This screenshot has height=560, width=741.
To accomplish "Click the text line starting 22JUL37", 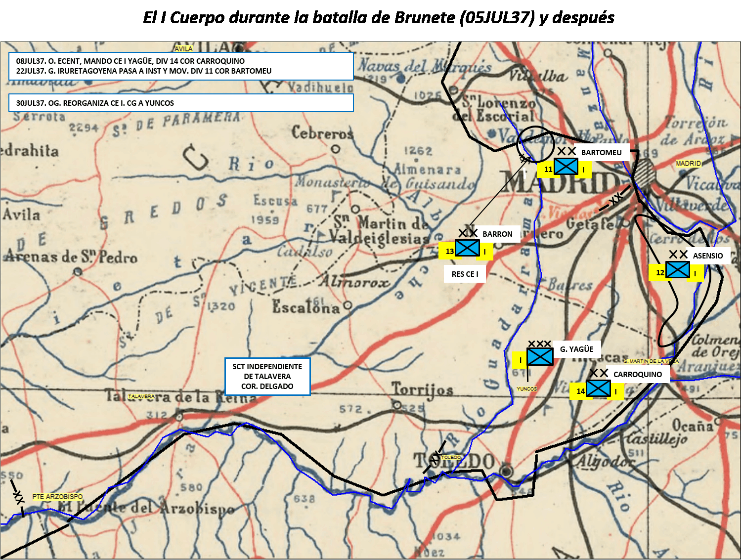I will pos(144,71).
